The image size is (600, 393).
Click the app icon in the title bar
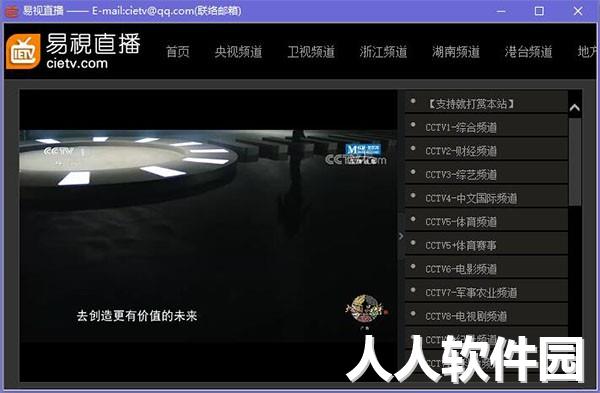pyautogui.click(x=11, y=11)
